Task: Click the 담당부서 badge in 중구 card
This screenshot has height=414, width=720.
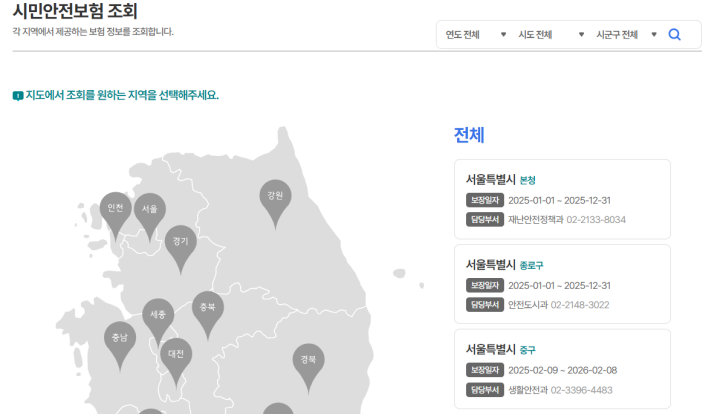Action: point(485,390)
